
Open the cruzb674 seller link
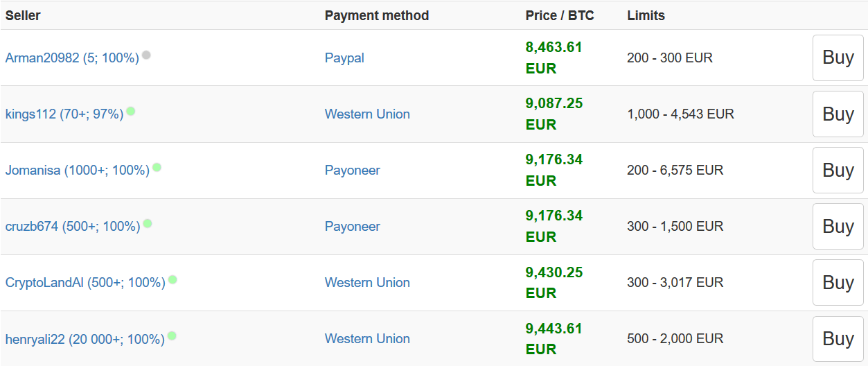tap(73, 227)
